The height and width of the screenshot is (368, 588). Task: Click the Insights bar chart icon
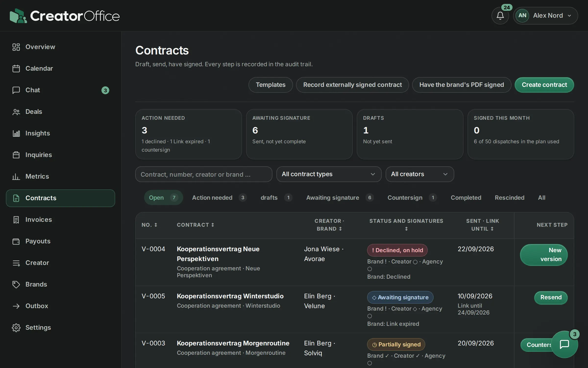(x=16, y=133)
